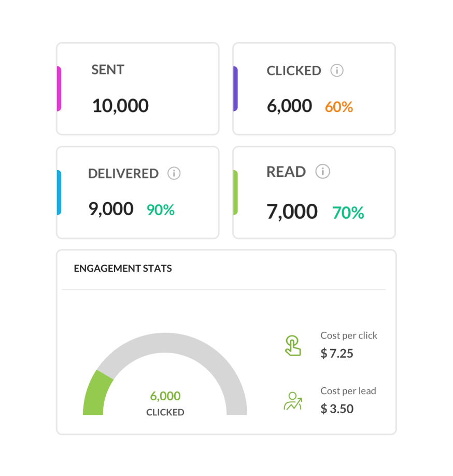Click the green accent bar on READ card
Image resolution: width=453 pixels, height=476 pixels.
click(235, 192)
